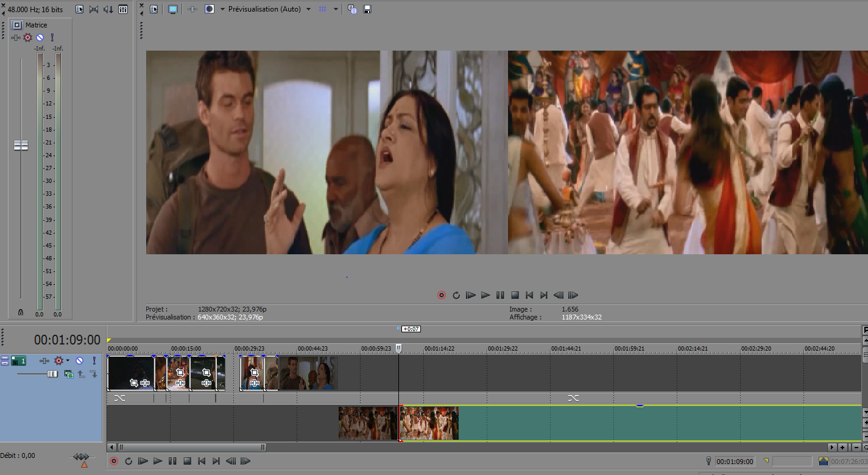Viewport: 868px width, 475px height.
Task: Click Stop under the preview window
Action: click(x=515, y=295)
